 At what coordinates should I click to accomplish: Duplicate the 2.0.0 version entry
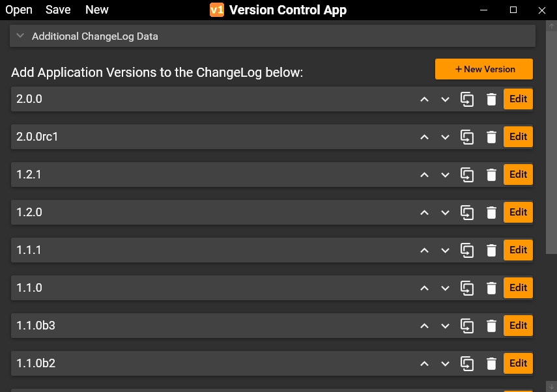[467, 100]
